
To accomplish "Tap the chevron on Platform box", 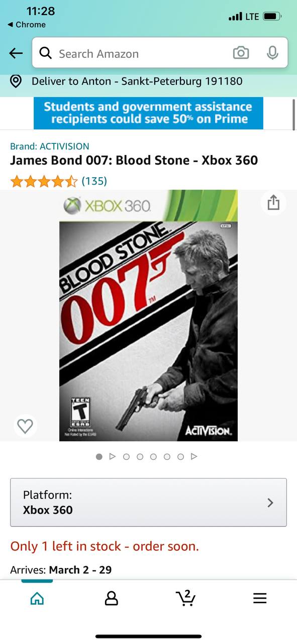I will (270, 502).
